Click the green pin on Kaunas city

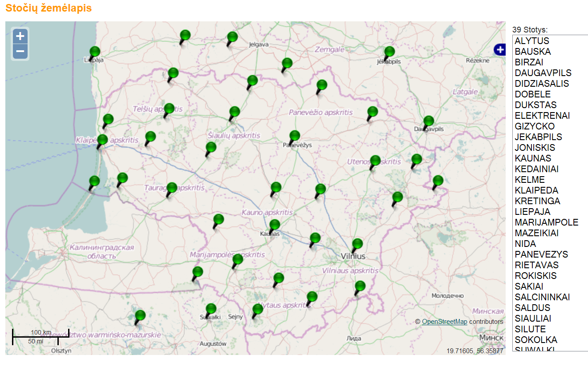(x=274, y=227)
